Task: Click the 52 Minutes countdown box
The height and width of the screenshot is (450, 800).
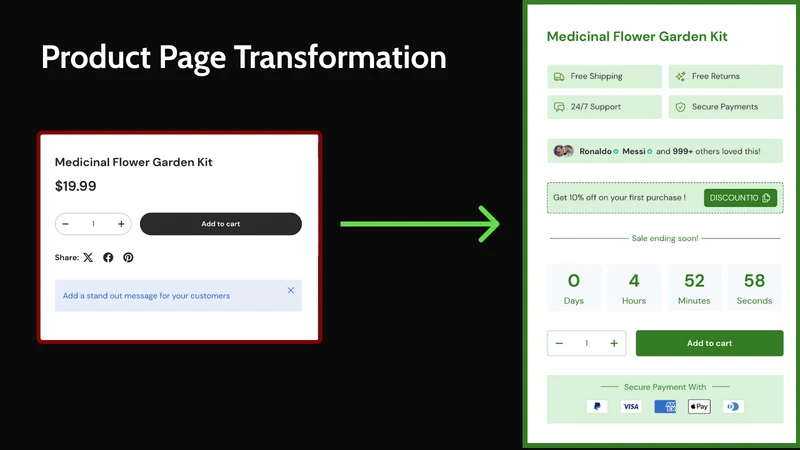Action: (694, 288)
